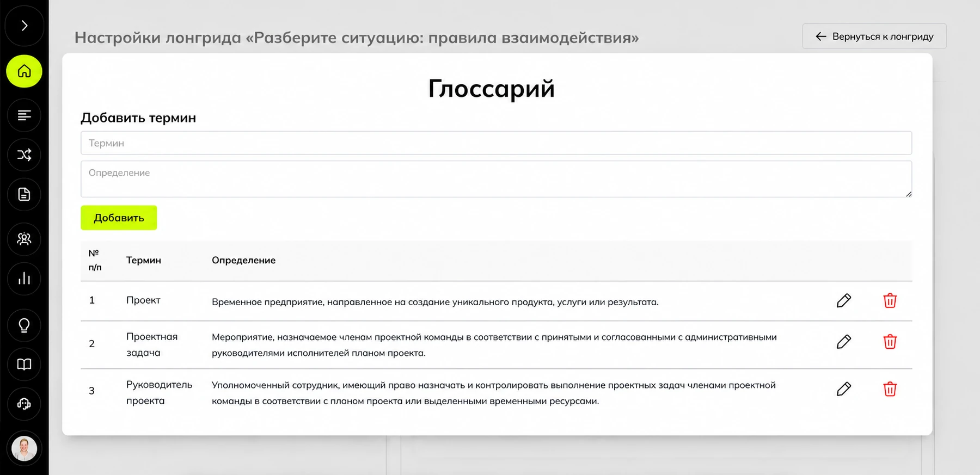The width and height of the screenshot is (980, 475).
Task: Click the Вернуться к лонгриду button
Action: [x=874, y=36]
